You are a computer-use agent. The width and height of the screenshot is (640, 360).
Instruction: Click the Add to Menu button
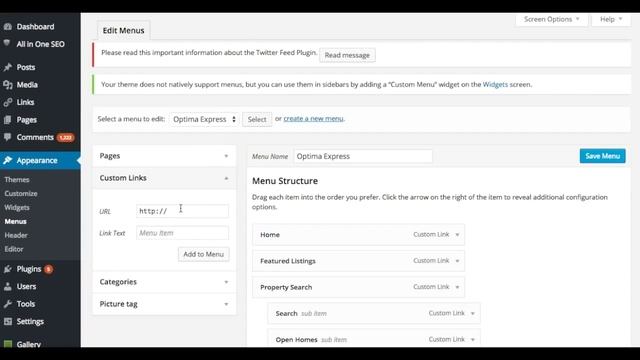point(204,254)
